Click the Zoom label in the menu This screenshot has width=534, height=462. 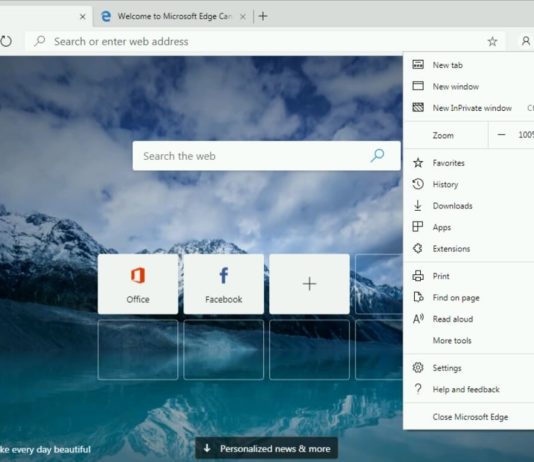(x=443, y=136)
